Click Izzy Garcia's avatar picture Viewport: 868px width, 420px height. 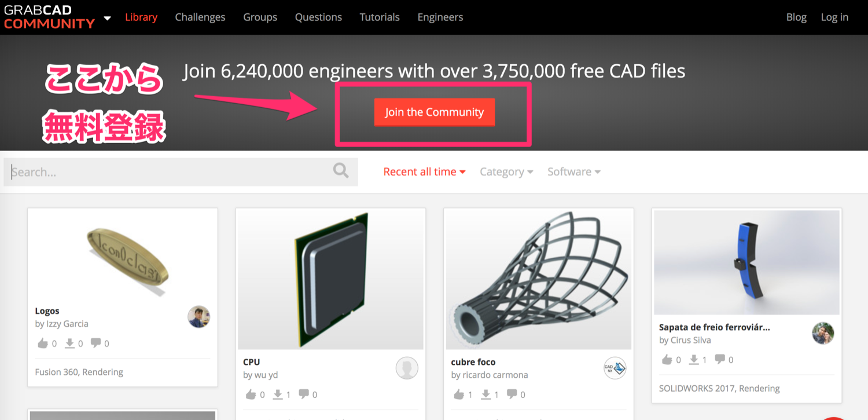(x=198, y=317)
